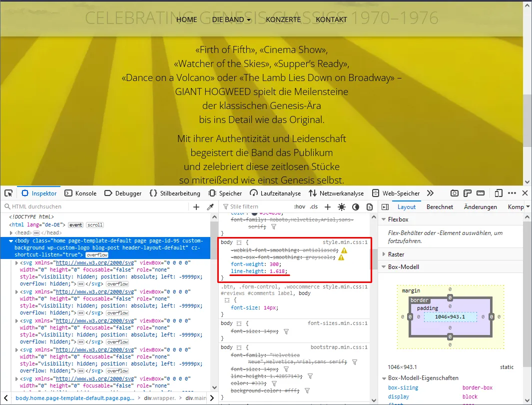Screen dimensions: 532x405
Task: Switch to the Konsole tab
Action: (x=81, y=193)
